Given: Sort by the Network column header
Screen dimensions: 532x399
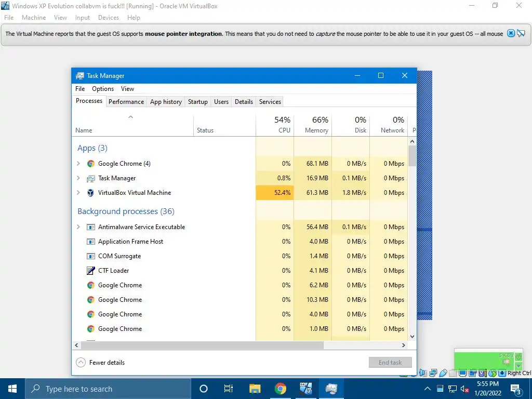Looking at the screenshot, I should click(x=389, y=125).
